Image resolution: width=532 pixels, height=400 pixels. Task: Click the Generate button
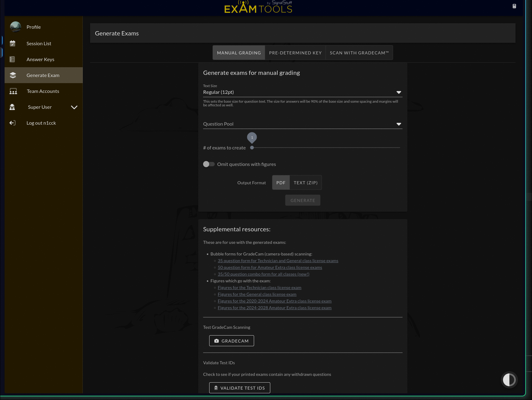(303, 200)
